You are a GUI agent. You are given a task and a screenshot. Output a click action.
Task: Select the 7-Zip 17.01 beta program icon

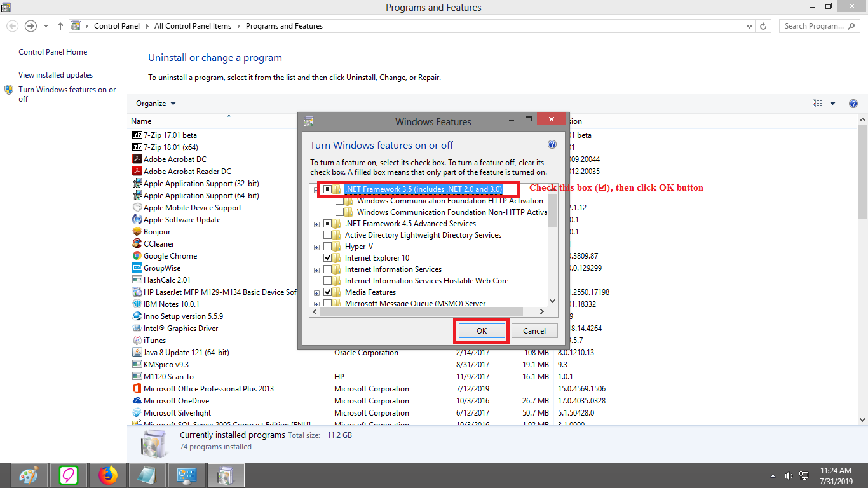click(x=137, y=135)
